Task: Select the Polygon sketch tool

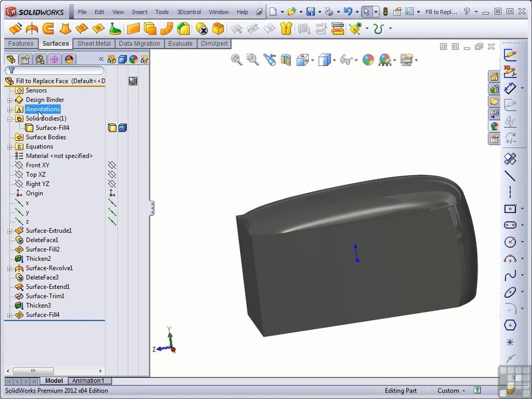Action: 510,325
